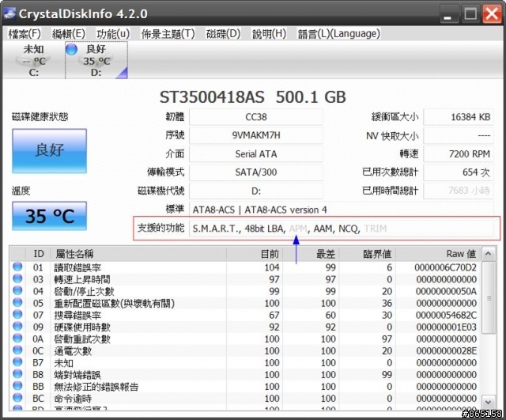Click the 溫度 label
The image size is (506, 420).
click(x=21, y=191)
